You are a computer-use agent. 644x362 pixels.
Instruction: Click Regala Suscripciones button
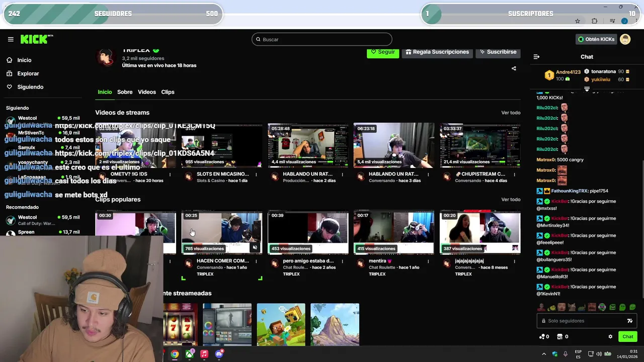437,52
